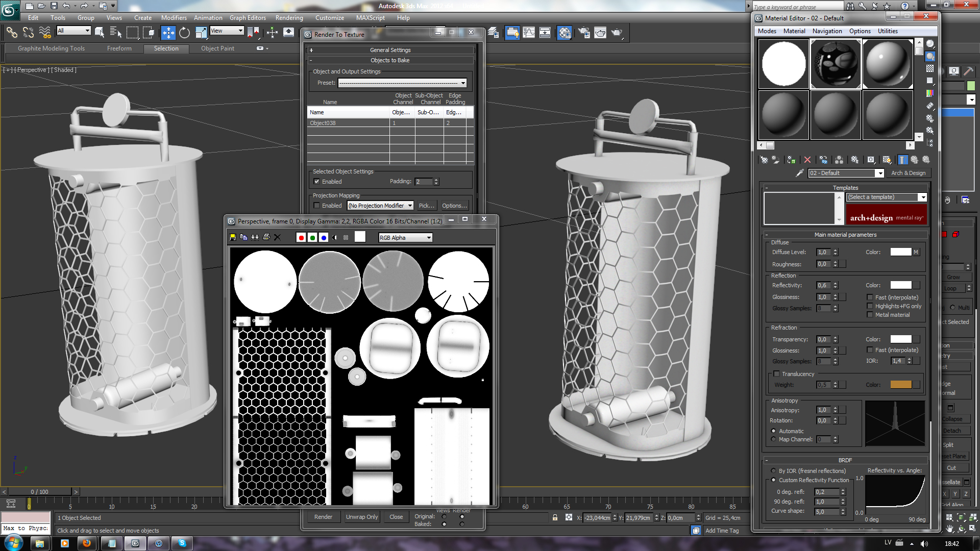The height and width of the screenshot is (551, 980).
Task: Pick material from object with the eyedropper
Action: (800, 173)
